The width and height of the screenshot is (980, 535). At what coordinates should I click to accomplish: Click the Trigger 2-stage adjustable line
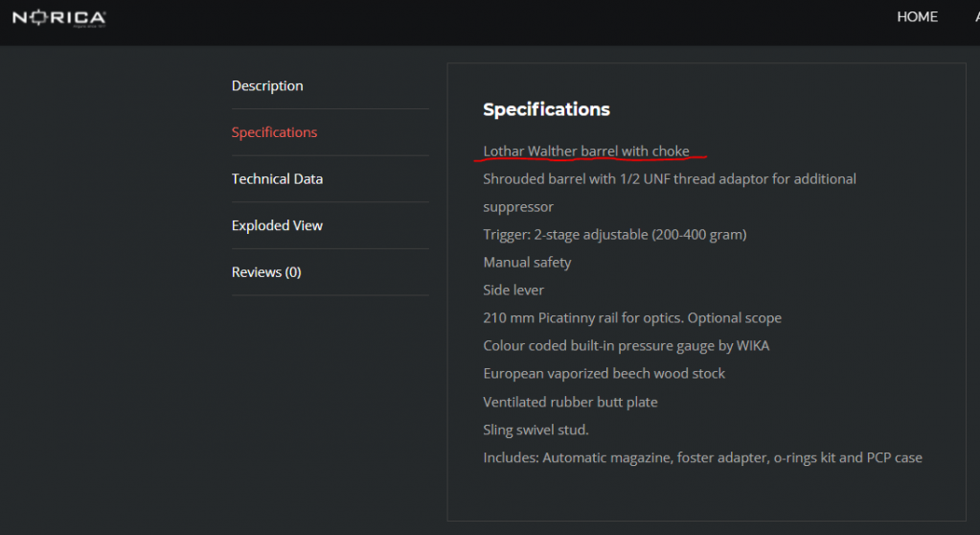point(615,235)
